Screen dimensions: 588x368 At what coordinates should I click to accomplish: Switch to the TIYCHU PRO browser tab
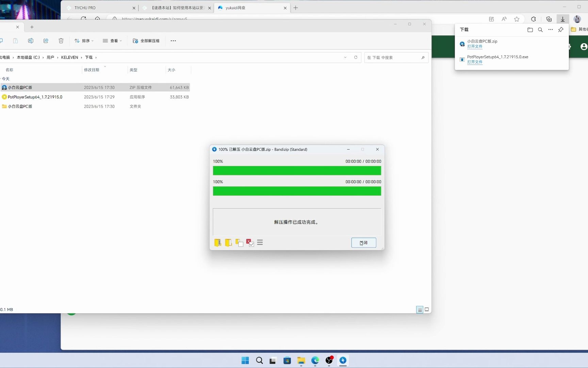(100, 8)
